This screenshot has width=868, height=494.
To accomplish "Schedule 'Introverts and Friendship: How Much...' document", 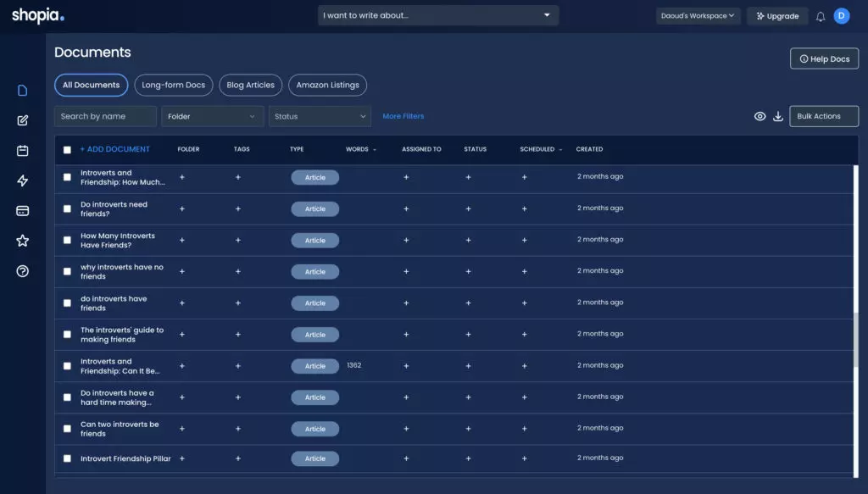I will click(524, 178).
